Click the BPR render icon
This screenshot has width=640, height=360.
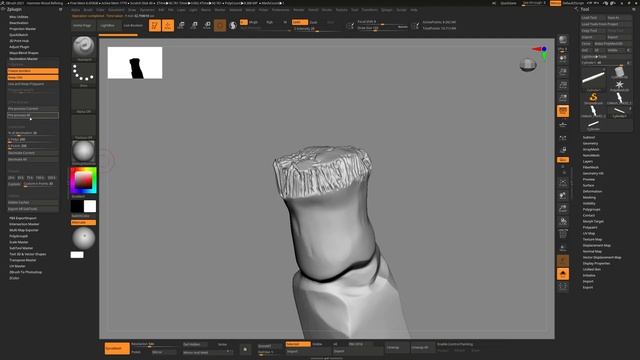(x=563, y=40)
